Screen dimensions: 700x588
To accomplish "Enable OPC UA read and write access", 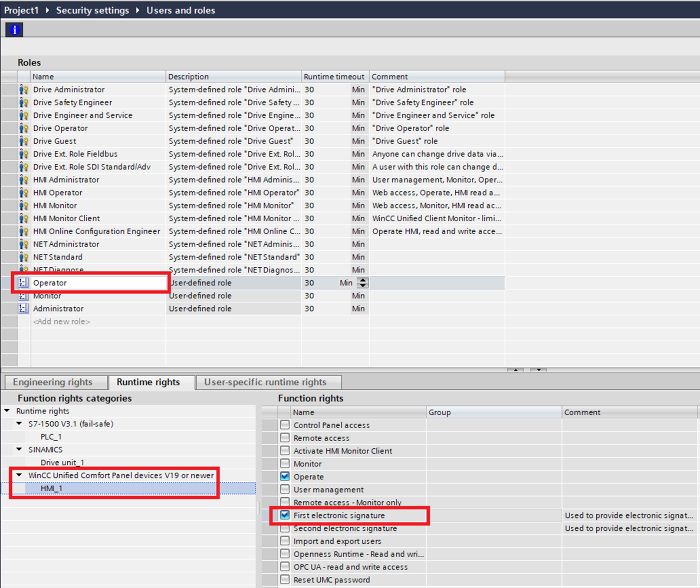I will click(285, 567).
